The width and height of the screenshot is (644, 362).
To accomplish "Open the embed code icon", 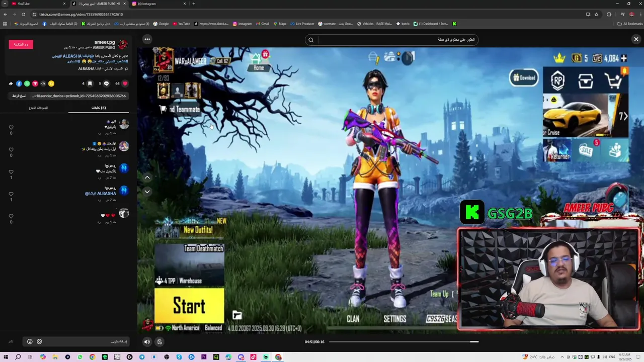I will click(43, 83).
